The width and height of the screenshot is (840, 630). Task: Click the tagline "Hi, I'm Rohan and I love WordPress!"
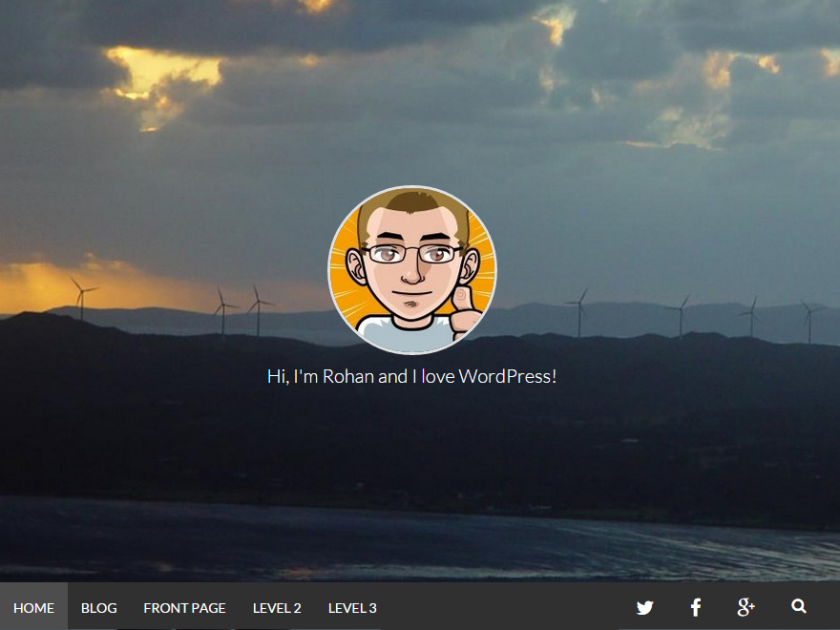coord(411,376)
